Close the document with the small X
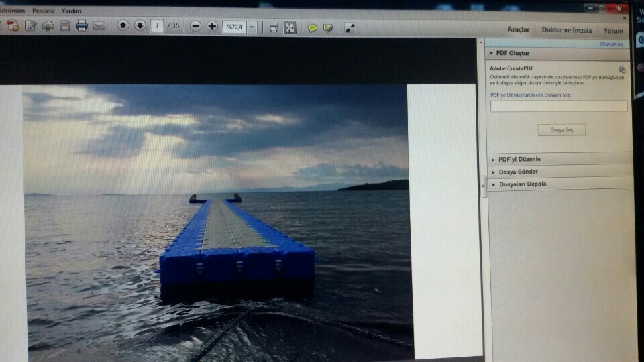Image resolution: width=644 pixels, height=362 pixels. [625, 19]
